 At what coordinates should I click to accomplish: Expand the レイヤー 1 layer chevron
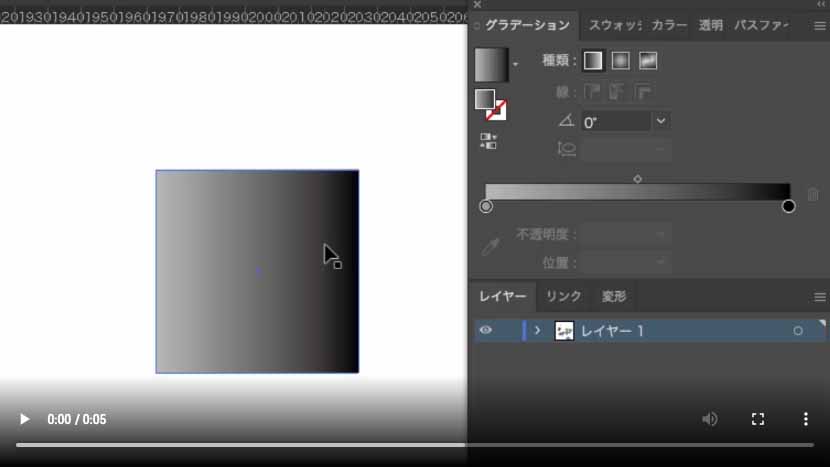[537, 330]
